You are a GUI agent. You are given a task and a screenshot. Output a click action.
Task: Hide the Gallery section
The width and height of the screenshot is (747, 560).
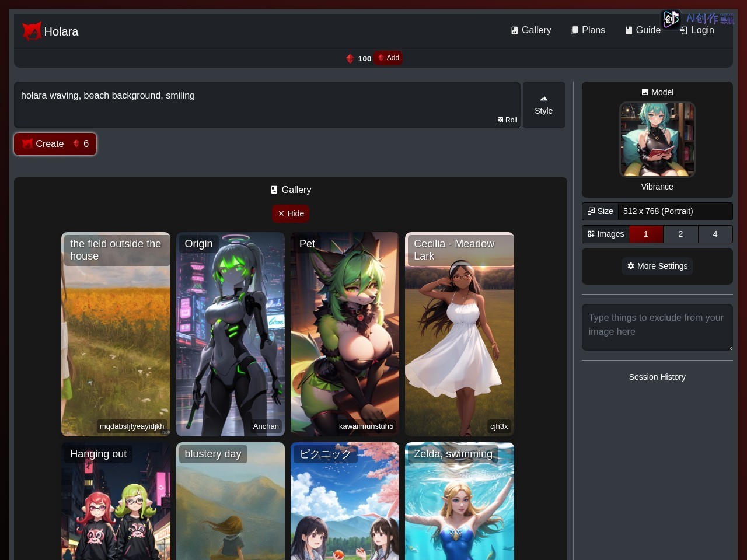291,213
